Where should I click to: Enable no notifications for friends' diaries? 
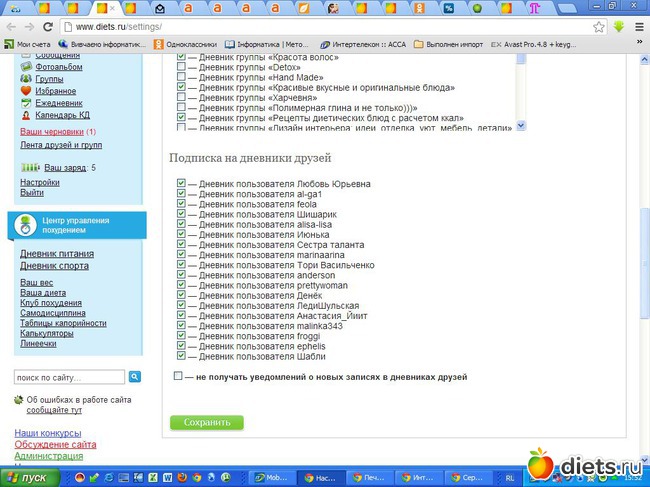click(x=178, y=377)
